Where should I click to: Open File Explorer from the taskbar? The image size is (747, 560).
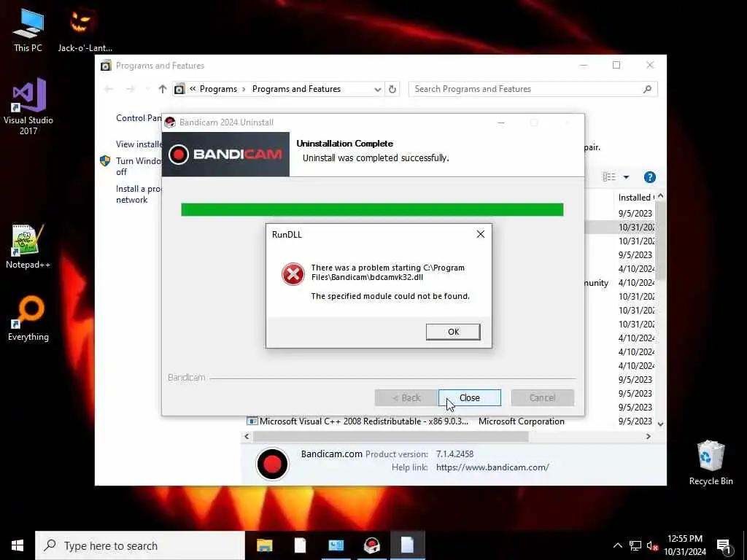(264, 545)
